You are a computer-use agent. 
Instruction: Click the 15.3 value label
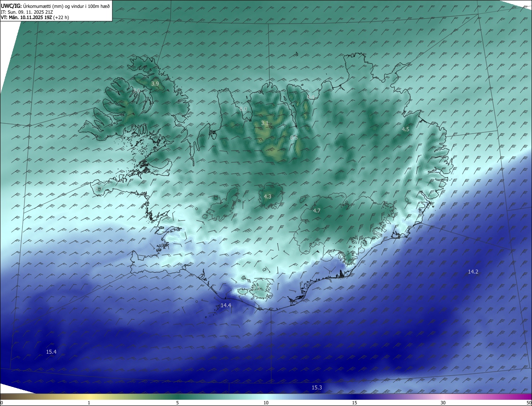[x=317, y=387]
